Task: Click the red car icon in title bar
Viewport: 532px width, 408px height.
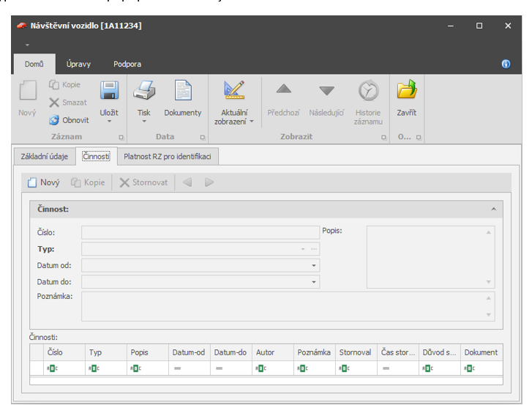Action: point(22,26)
